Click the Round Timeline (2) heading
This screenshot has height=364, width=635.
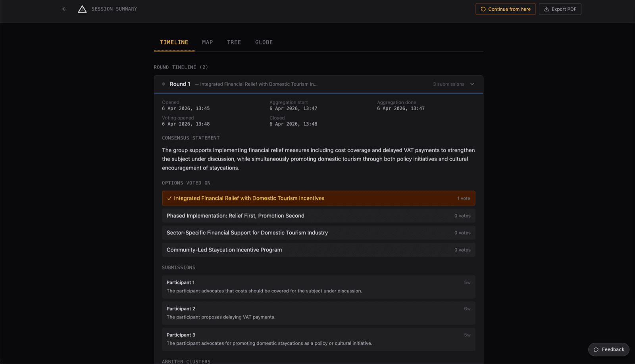click(181, 67)
